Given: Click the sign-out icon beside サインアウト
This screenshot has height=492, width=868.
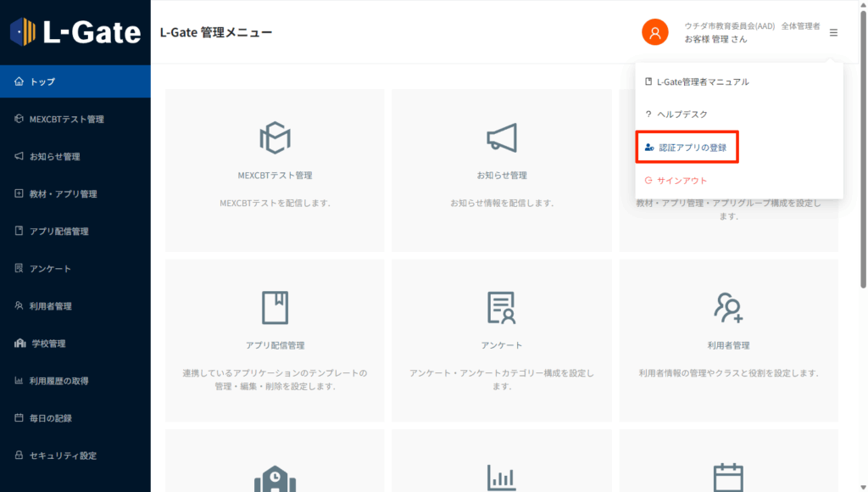Looking at the screenshot, I should 648,180.
